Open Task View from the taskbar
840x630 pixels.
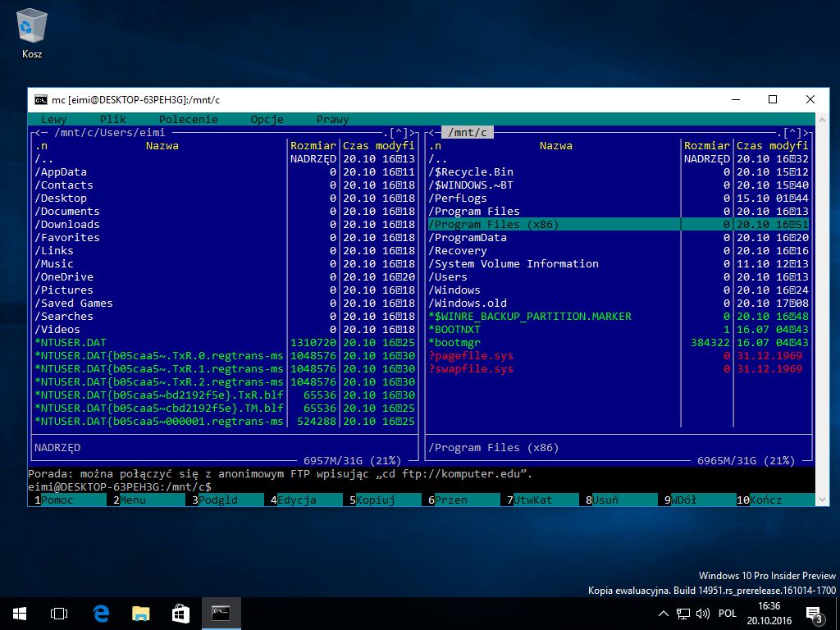click(59, 614)
